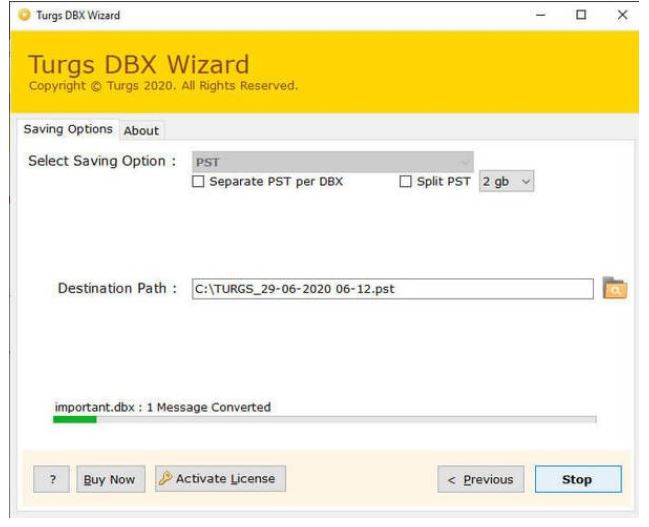Click the key icon on Activate License
This screenshot has height=527, width=649.
(x=165, y=479)
